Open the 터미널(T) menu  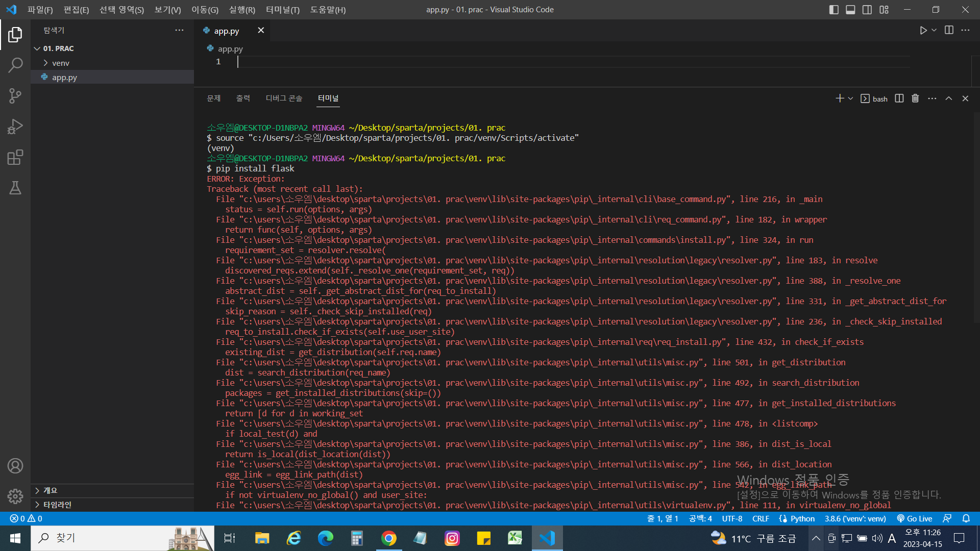click(283, 10)
